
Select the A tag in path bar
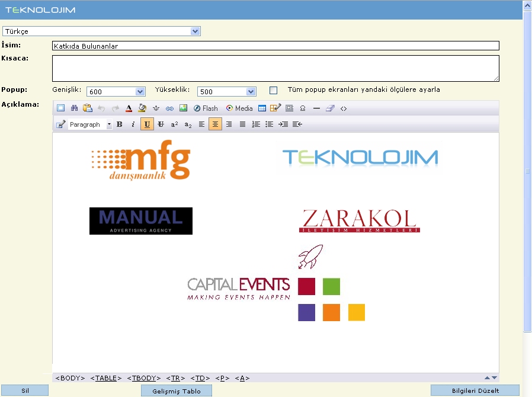coord(242,378)
